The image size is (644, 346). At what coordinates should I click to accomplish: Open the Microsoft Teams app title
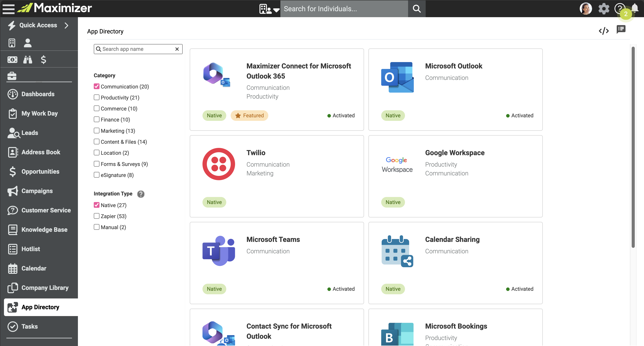tap(273, 239)
